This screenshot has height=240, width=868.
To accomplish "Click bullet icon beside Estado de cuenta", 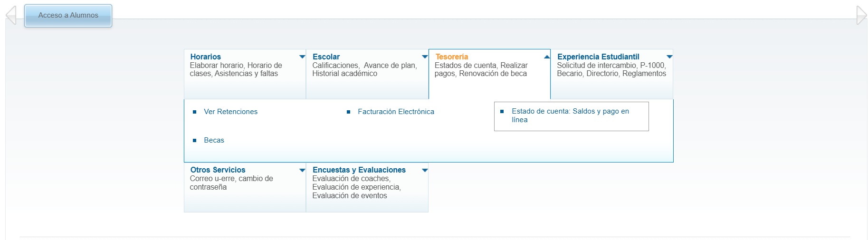I will (x=502, y=112).
